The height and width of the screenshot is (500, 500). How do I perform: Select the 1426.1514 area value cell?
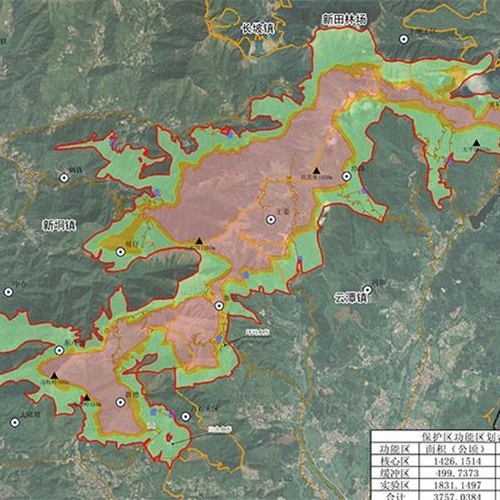click(457, 461)
